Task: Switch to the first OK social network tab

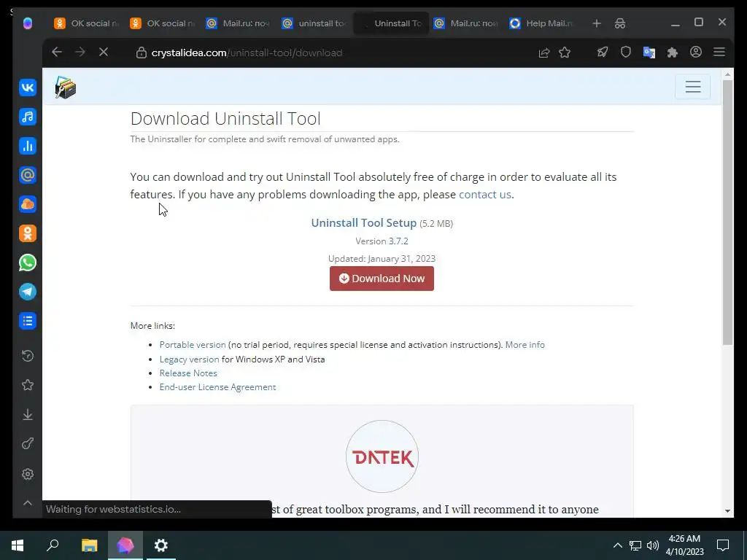Action: tap(88, 23)
